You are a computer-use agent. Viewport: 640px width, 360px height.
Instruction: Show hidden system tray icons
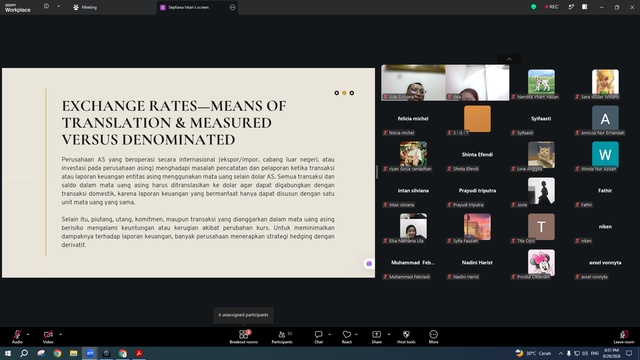[561, 353]
